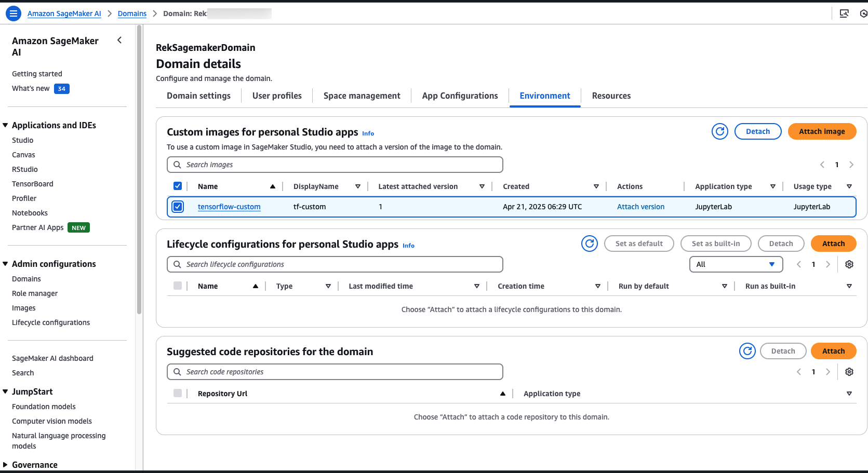
Task: Open Studio in the sidebar
Action: [x=22, y=140]
